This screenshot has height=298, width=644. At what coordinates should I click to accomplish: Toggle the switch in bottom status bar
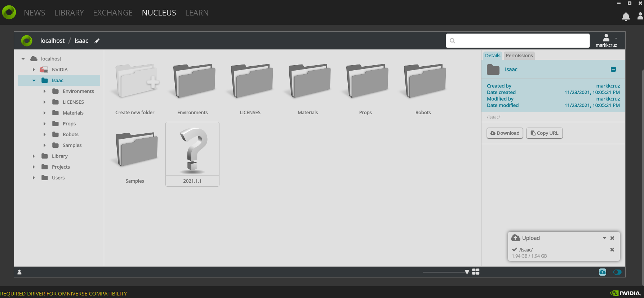click(617, 272)
